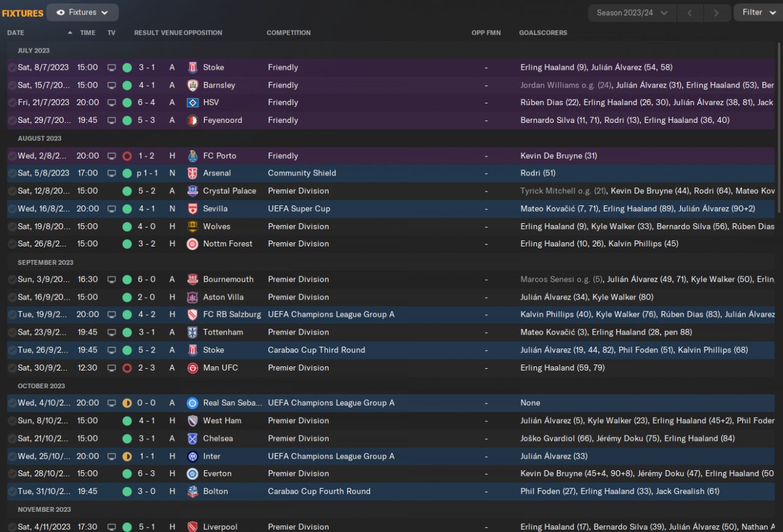Click red loss result indicator for Man UFC
This screenshot has width=783, height=532.
tap(127, 368)
